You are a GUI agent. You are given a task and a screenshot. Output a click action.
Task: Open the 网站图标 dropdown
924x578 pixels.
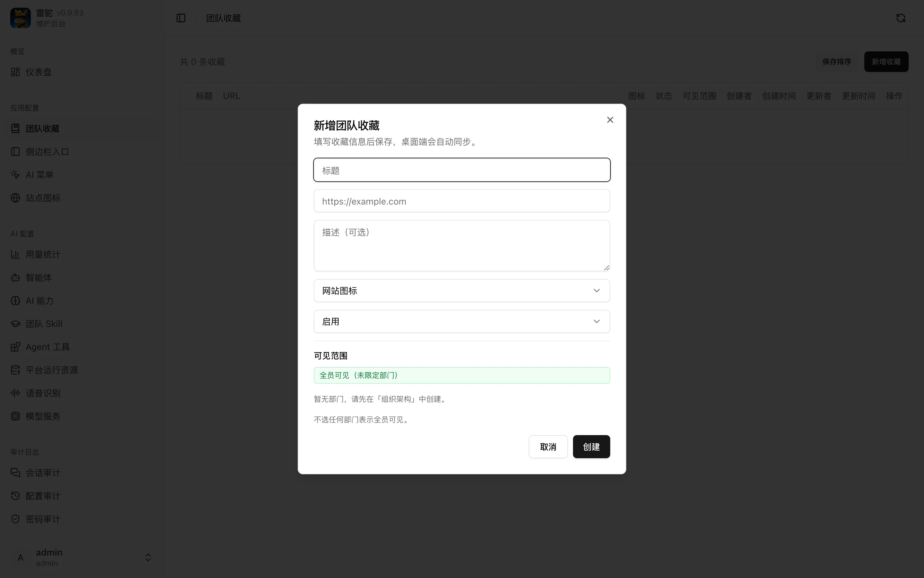tap(462, 291)
